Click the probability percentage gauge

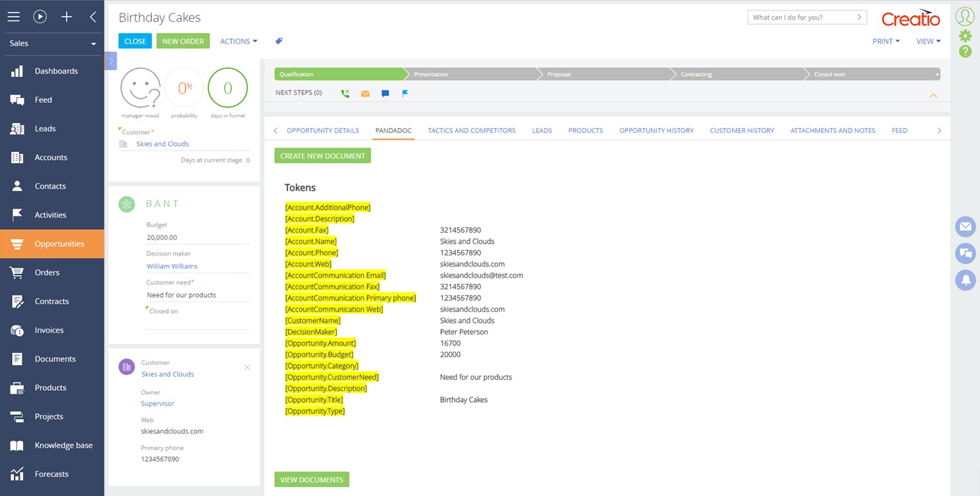click(184, 85)
